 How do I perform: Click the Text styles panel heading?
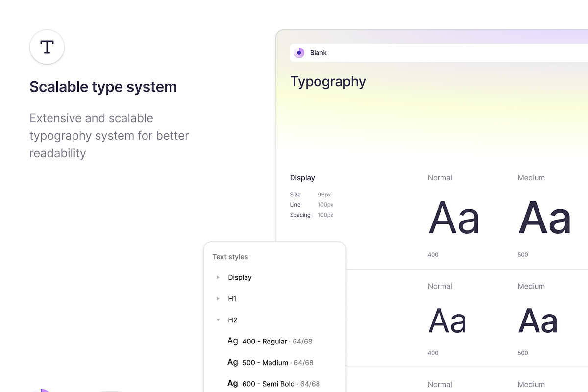[x=230, y=257]
